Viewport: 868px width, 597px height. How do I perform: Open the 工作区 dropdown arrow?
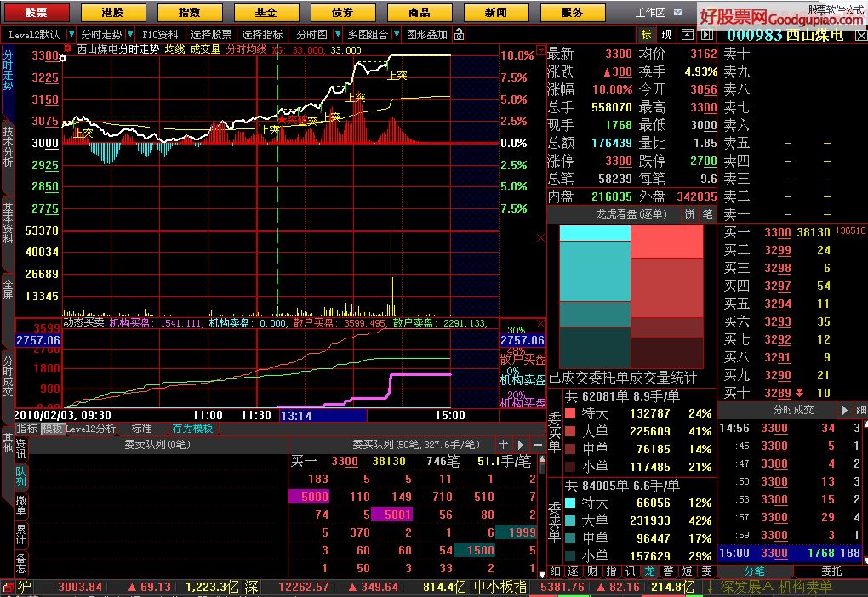pos(678,12)
